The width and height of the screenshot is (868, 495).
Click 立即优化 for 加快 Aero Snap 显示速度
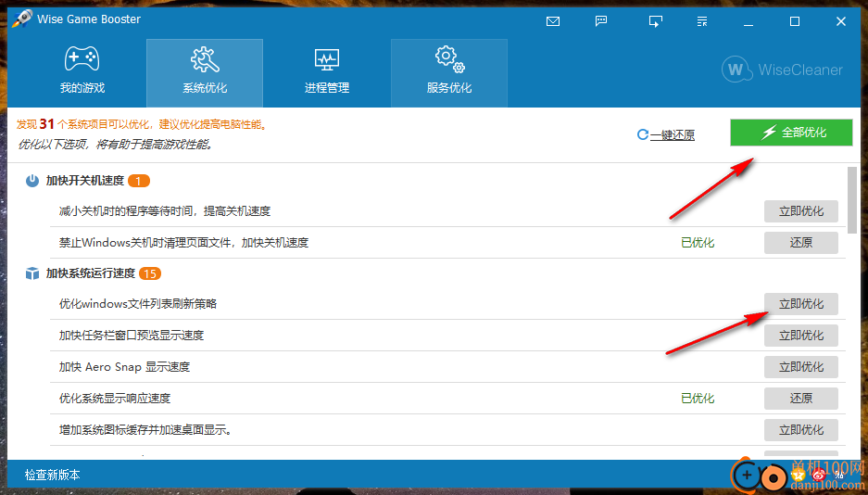point(801,367)
